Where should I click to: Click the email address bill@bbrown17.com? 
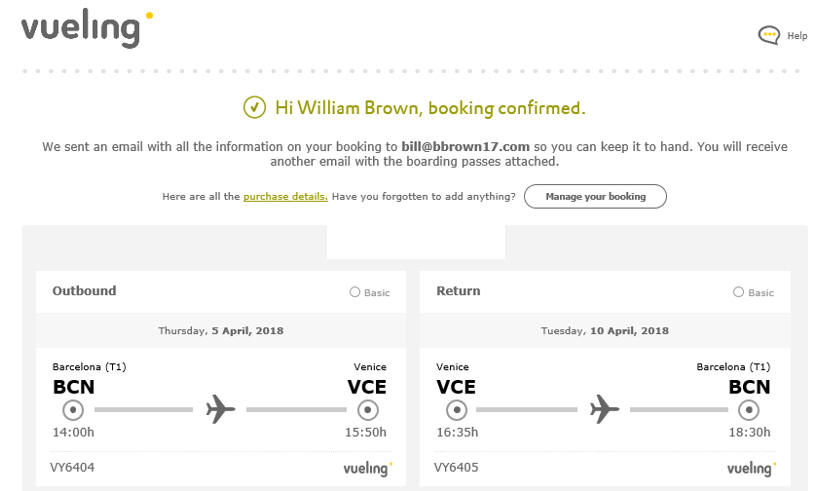point(466,147)
